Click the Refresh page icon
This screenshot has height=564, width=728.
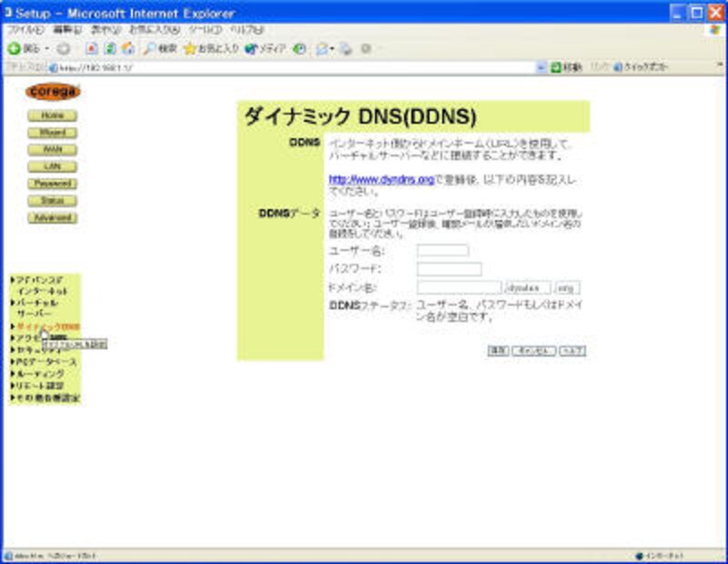pos(109,48)
